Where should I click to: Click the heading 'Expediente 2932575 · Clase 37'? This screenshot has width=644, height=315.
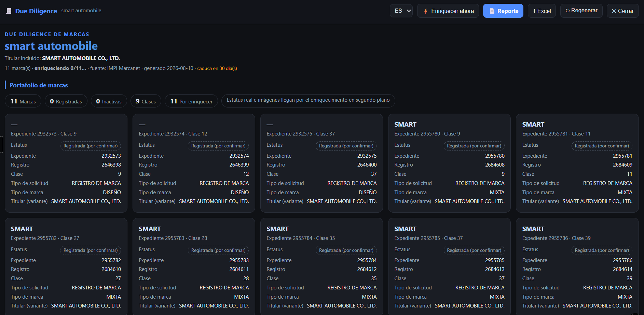301,134
